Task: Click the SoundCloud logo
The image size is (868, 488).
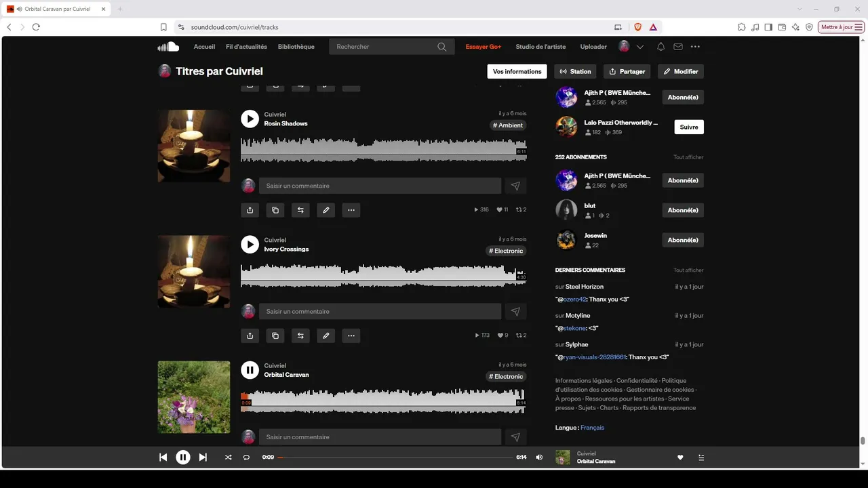Action: click(168, 47)
